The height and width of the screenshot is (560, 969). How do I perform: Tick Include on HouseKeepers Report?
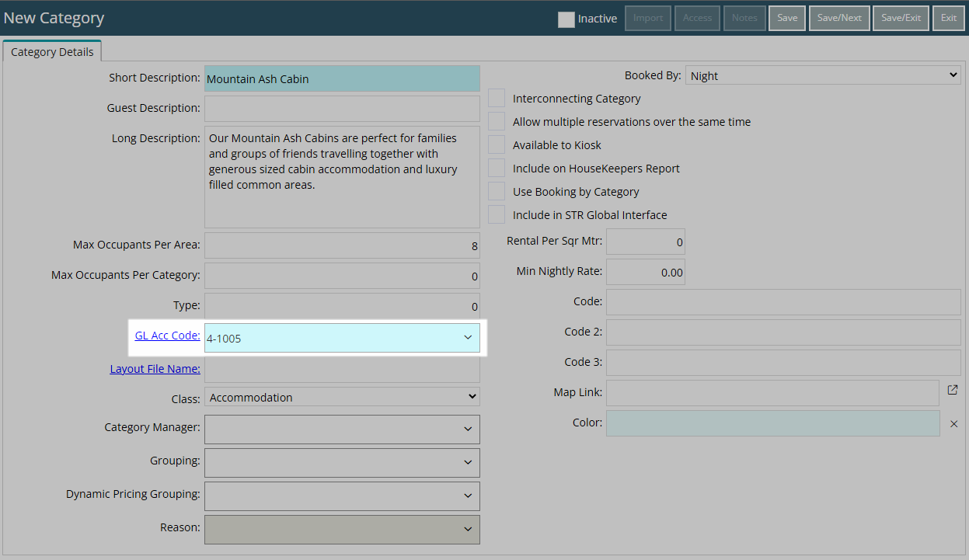tap(497, 169)
